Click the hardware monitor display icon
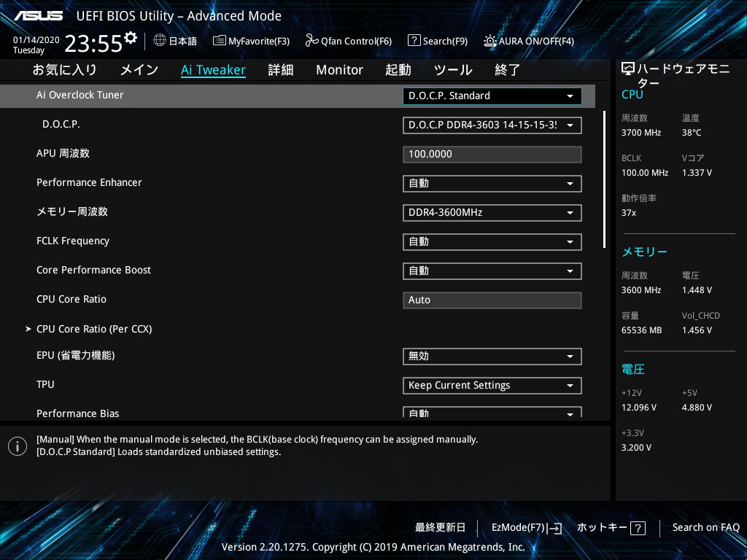This screenshot has width=747, height=560. (628, 69)
